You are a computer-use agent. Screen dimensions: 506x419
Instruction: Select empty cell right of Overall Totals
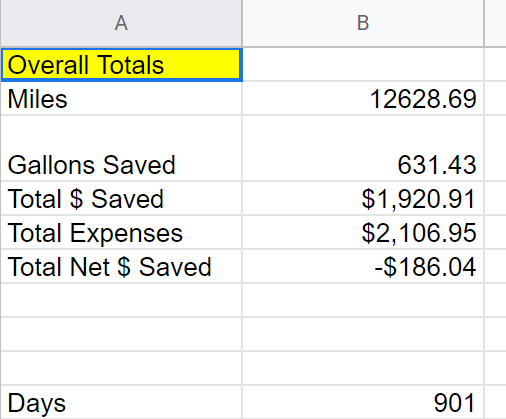[x=363, y=65]
